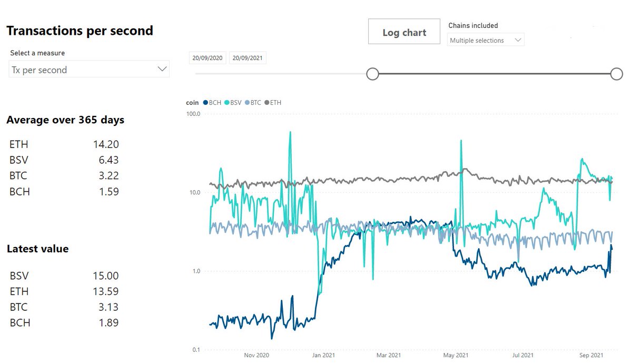Screen dimensions: 632x364
Task: Click the start date field 20/09/2020
Action: 208,58
